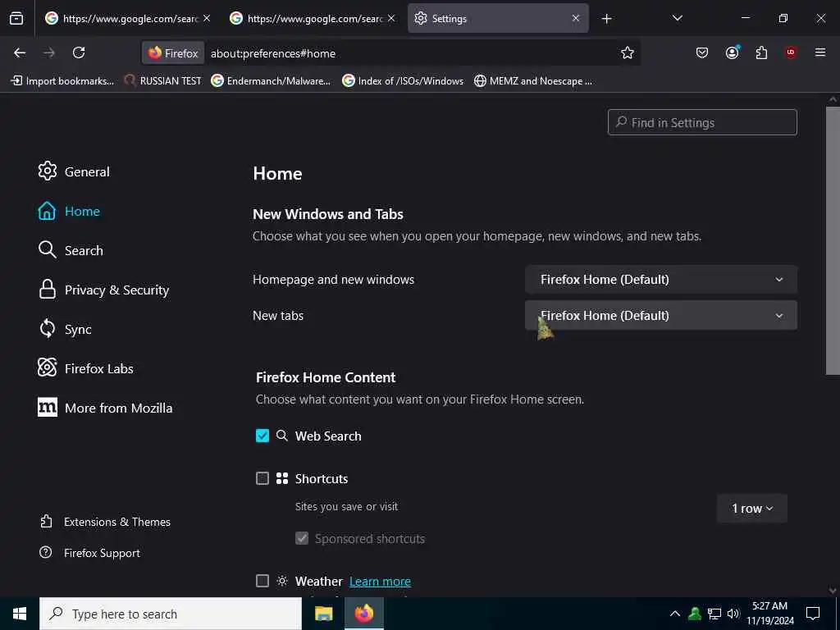Enable the Weather checkbox

click(262, 581)
